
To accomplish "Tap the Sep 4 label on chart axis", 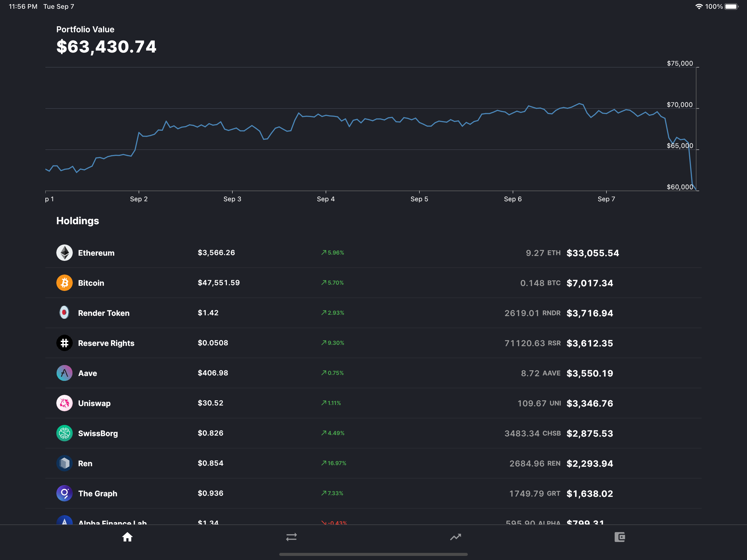I will pos(326,199).
